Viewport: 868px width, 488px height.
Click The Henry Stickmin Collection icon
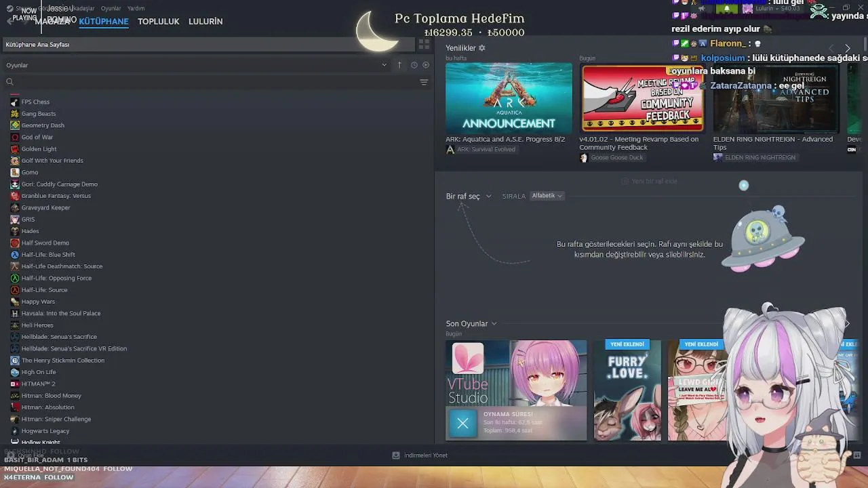15,361
